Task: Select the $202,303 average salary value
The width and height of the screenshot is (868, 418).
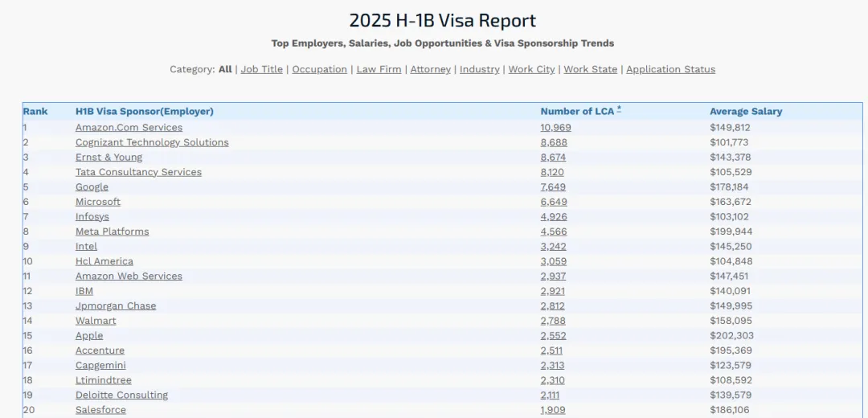Action: pos(732,336)
